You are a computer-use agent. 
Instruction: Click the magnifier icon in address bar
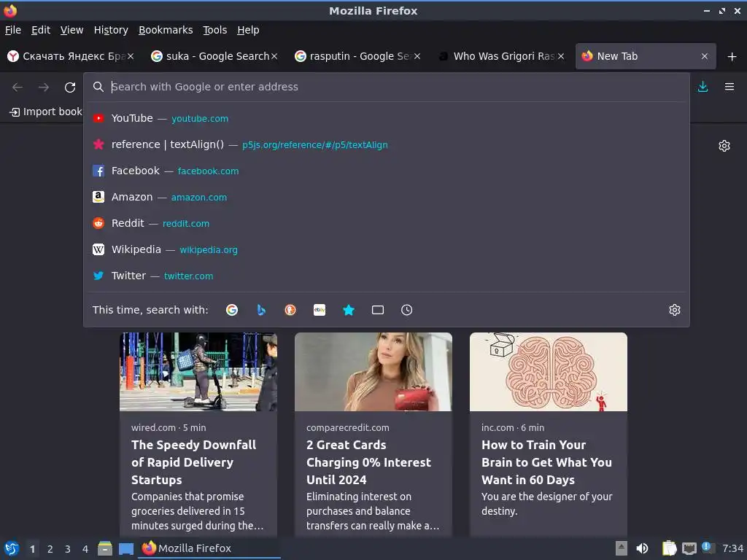click(x=98, y=87)
